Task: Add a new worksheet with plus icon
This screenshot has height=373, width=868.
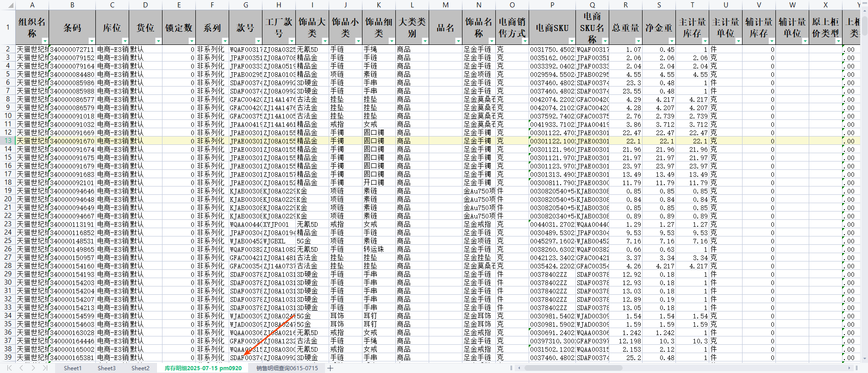Action: [x=330, y=368]
